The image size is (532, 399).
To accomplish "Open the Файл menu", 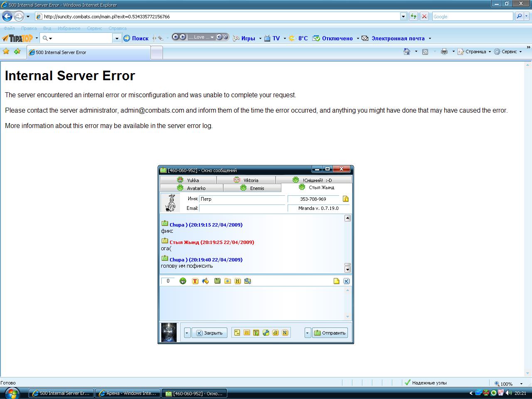I will coord(9,28).
